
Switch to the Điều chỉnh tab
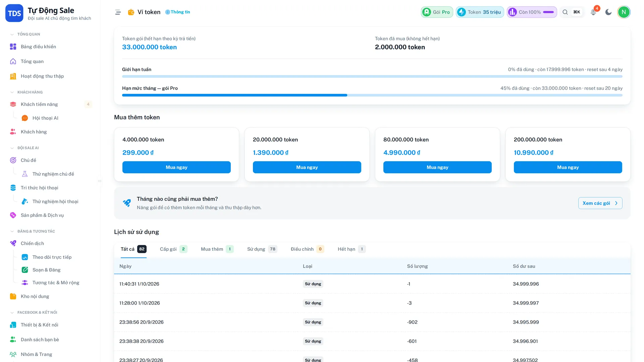tap(307, 249)
